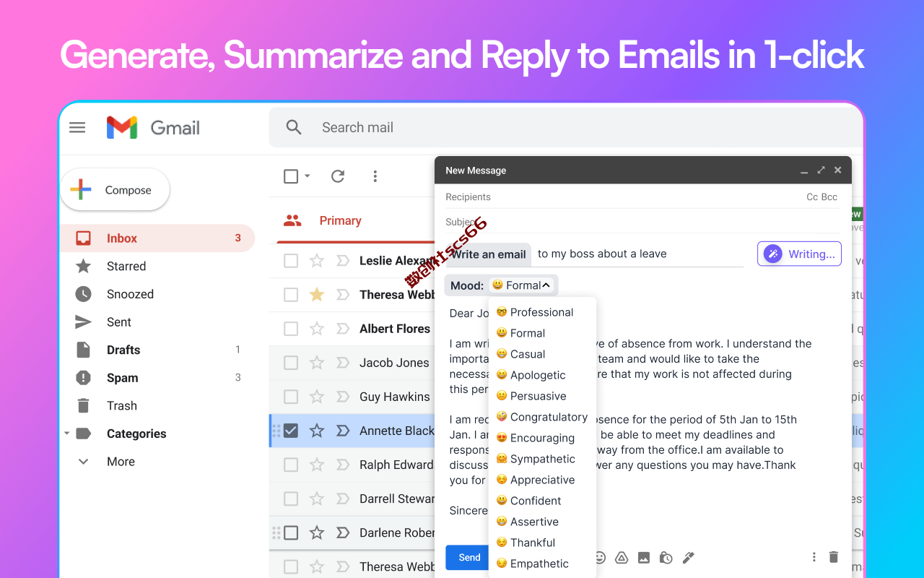This screenshot has width=924, height=578.
Task: Click the Search mail field
Action: coord(567,128)
